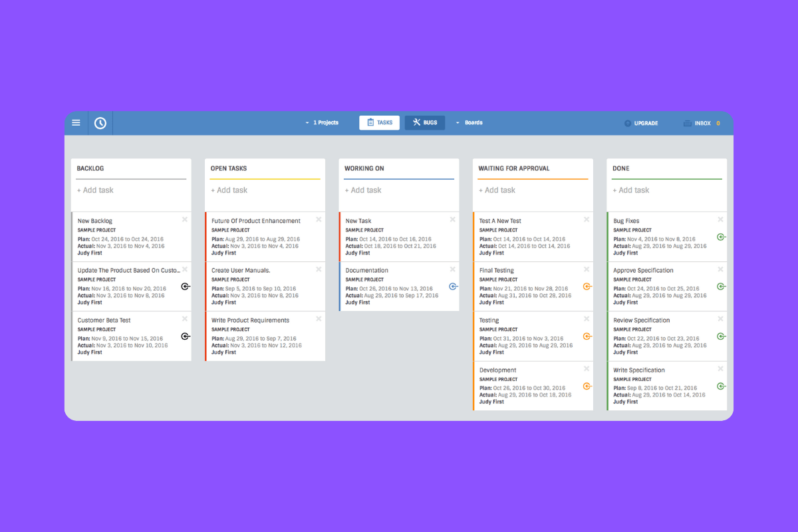Select the TASKS tab

(x=379, y=122)
